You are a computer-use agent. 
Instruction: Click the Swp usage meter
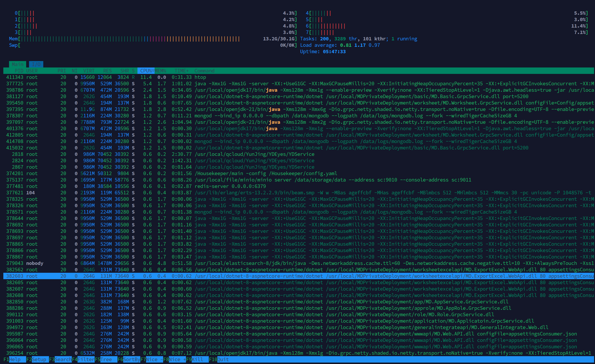click(x=153, y=45)
